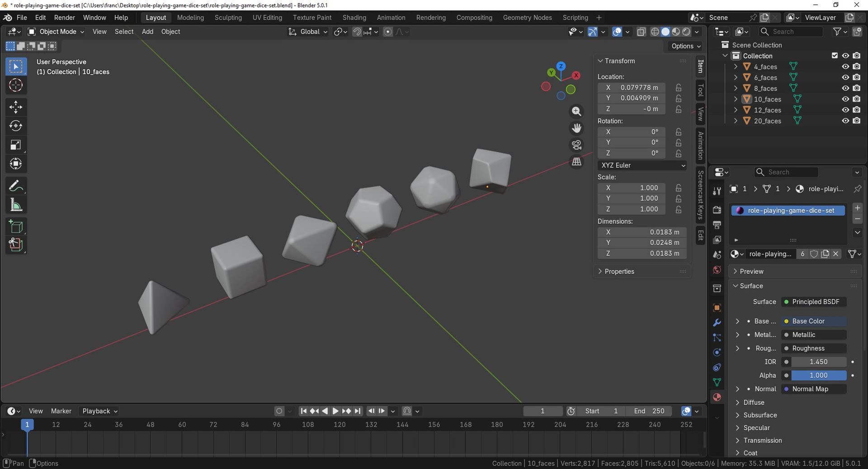Open the XYZ Euler rotation mode dropdown
Viewport: 868px width, 469px height.
tap(642, 165)
